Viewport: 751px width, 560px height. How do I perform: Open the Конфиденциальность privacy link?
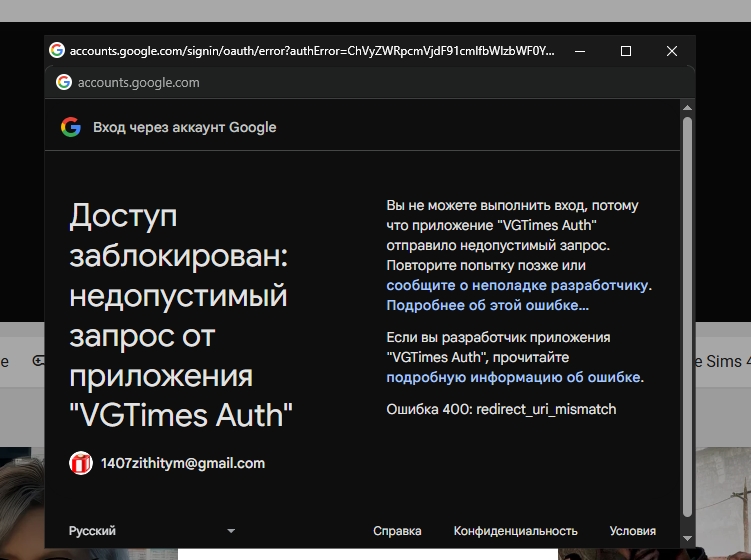coord(515,531)
